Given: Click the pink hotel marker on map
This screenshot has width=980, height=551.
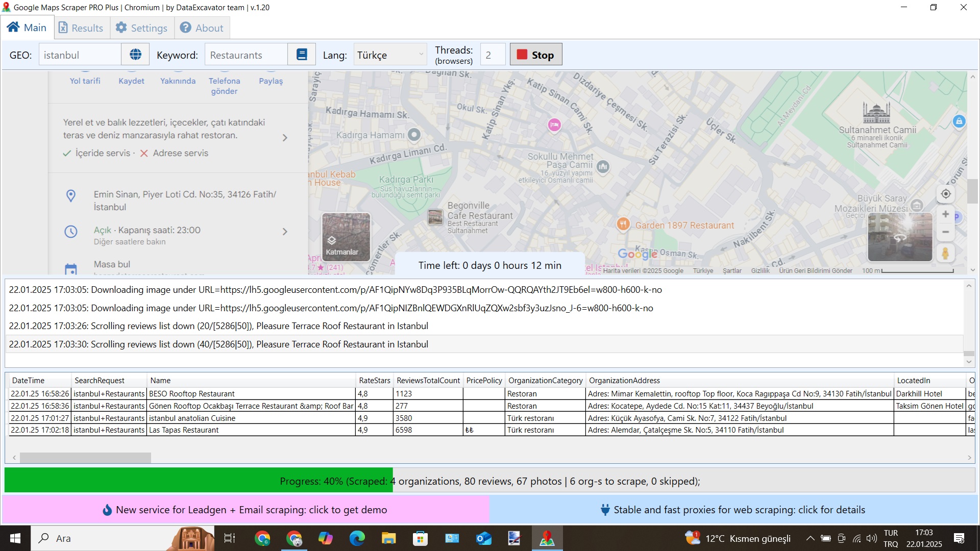Looking at the screenshot, I should 554,124.
